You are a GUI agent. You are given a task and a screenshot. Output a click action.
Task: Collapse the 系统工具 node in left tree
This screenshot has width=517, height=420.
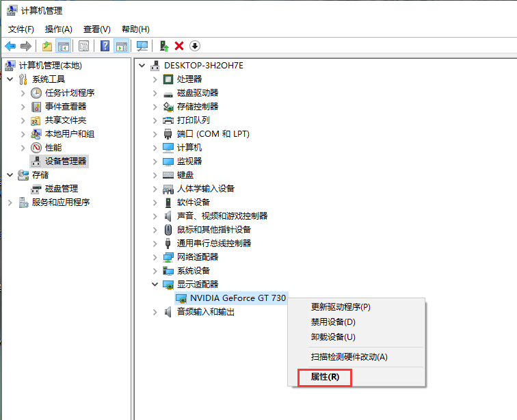10,79
